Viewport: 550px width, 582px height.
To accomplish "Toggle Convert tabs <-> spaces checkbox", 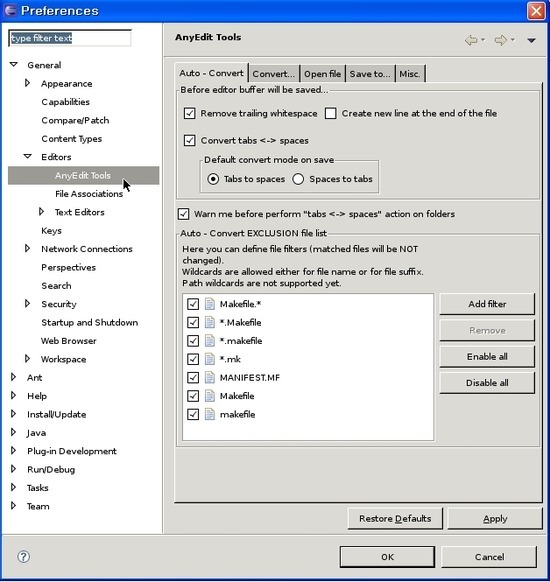I will [190, 140].
